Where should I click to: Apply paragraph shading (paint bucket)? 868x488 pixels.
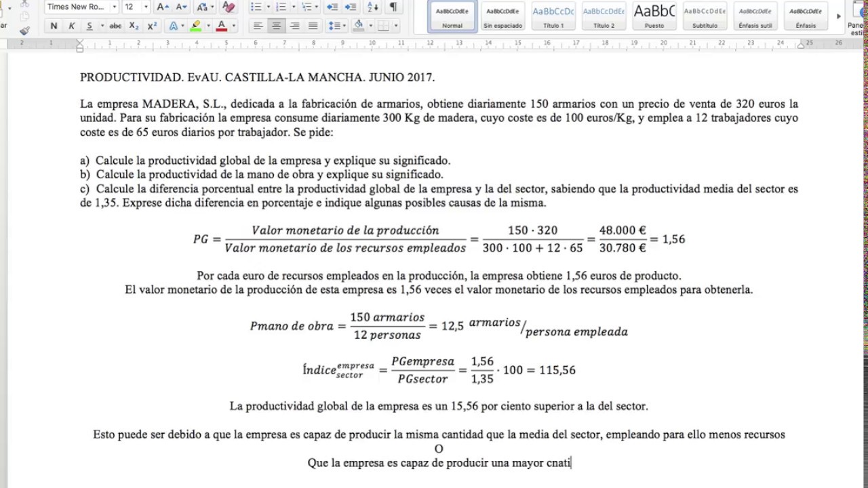359,26
